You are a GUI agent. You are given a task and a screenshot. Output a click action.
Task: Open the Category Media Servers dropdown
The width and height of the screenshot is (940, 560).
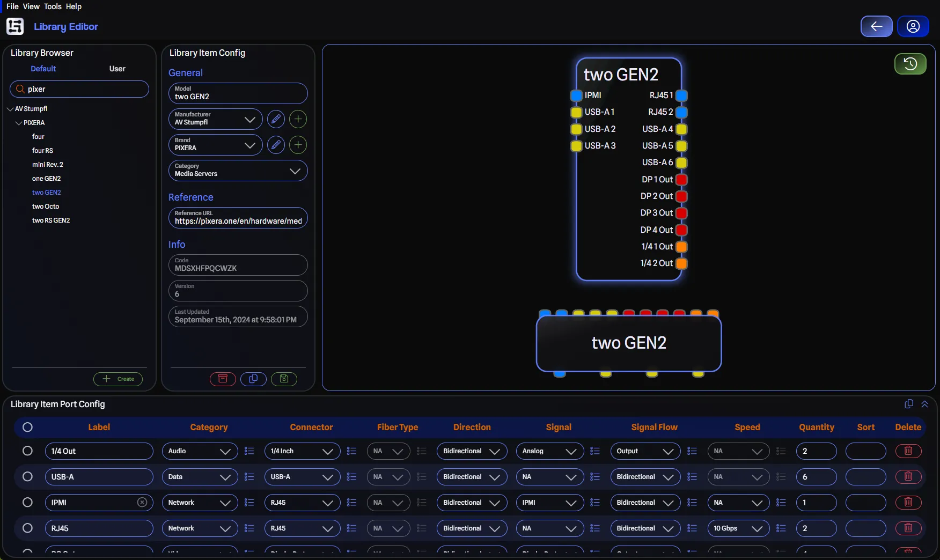click(x=238, y=171)
